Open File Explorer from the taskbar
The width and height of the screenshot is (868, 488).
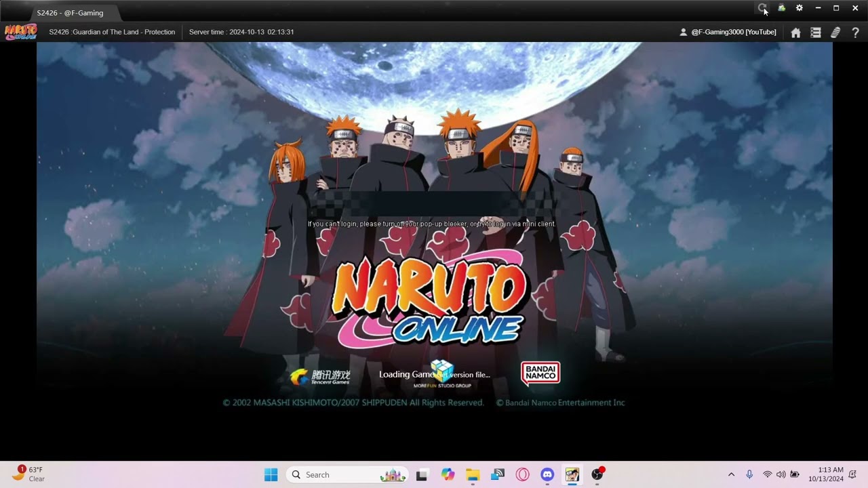[x=473, y=474]
